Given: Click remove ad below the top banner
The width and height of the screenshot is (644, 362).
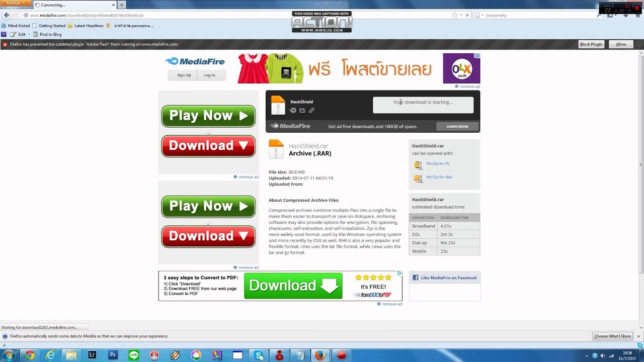Looking at the screenshot, I should tap(467, 86).
